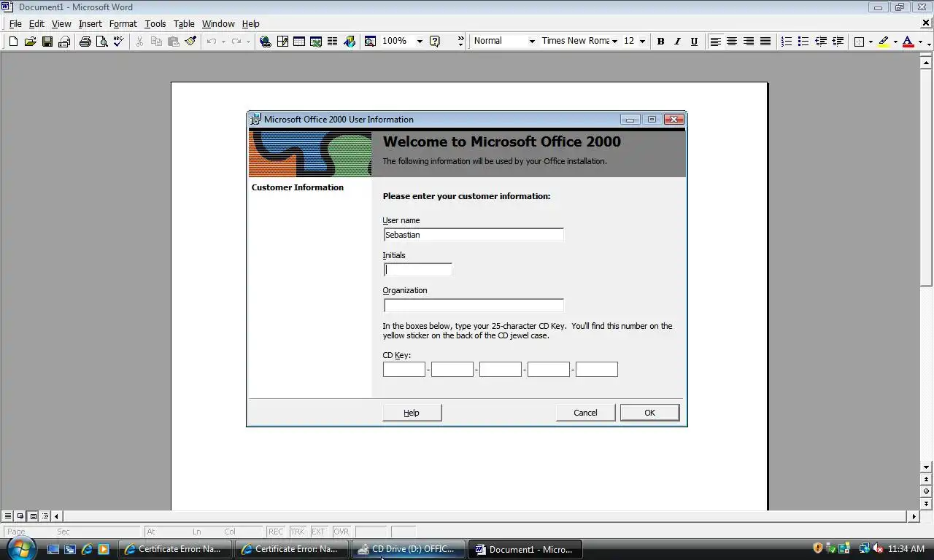
Task: Open the Zoom 100% dropdown
Action: (420, 42)
